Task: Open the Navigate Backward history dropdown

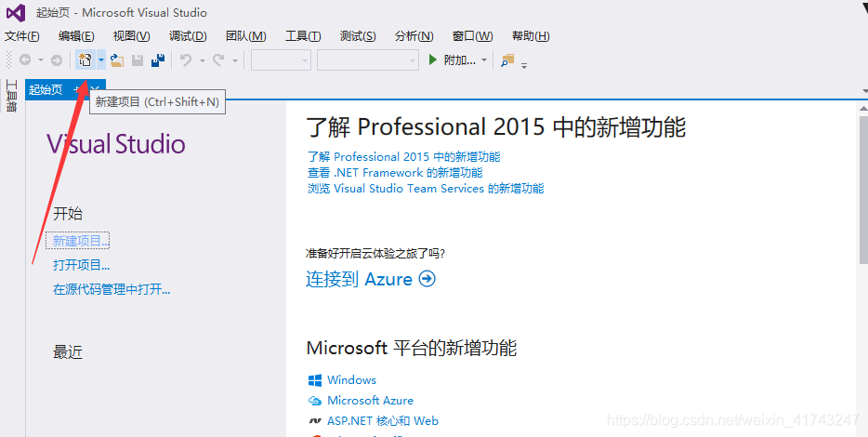Action: tap(41, 60)
